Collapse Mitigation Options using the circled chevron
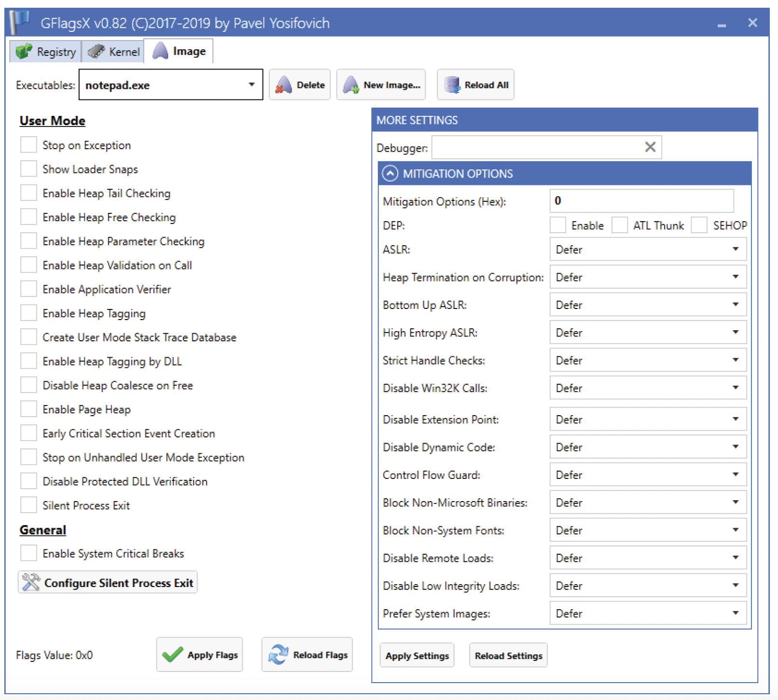This screenshot has height=700, width=778. point(390,173)
